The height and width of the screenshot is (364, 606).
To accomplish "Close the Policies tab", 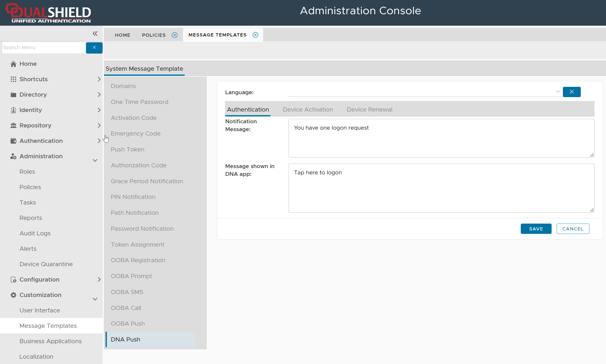I will tap(175, 35).
